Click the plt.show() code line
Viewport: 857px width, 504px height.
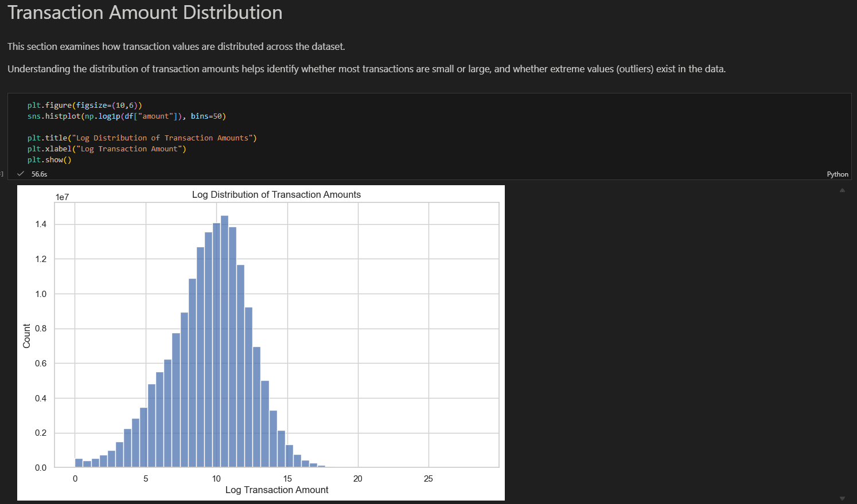49,160
